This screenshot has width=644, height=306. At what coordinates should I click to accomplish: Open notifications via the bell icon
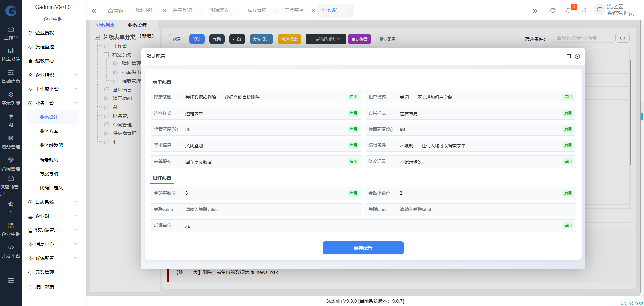pyautogui.click(x=568, y=10)
